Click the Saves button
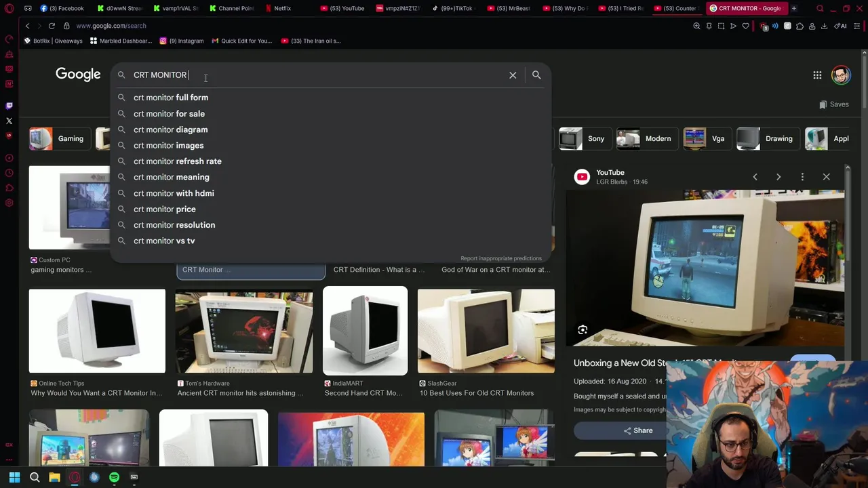868x488 pixels. (x=834, y=104)
